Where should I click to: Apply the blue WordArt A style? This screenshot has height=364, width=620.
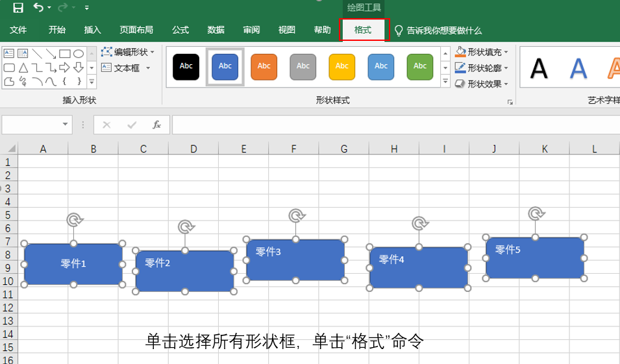(578, 68)
